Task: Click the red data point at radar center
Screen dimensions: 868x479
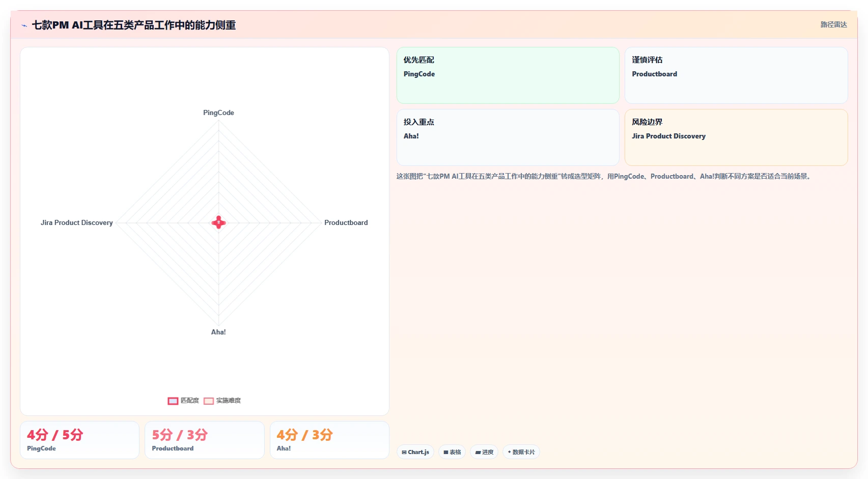Action: point(219,222)
